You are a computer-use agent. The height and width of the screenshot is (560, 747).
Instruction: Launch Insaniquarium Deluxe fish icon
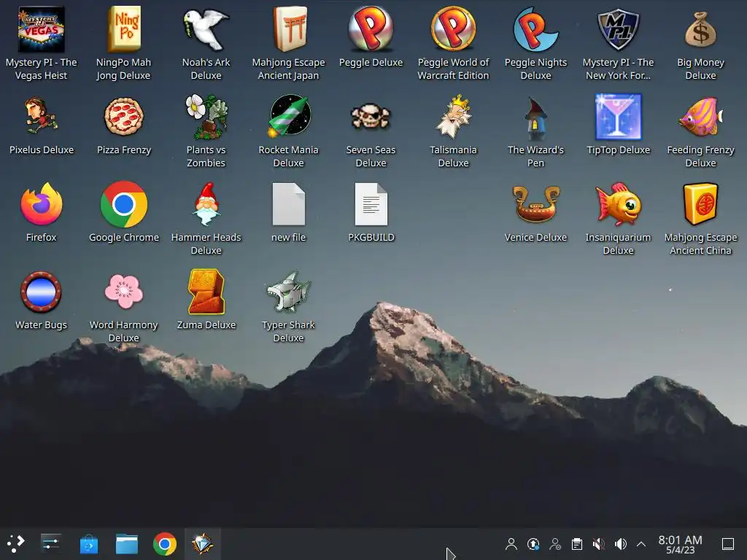tap(618, 204)
